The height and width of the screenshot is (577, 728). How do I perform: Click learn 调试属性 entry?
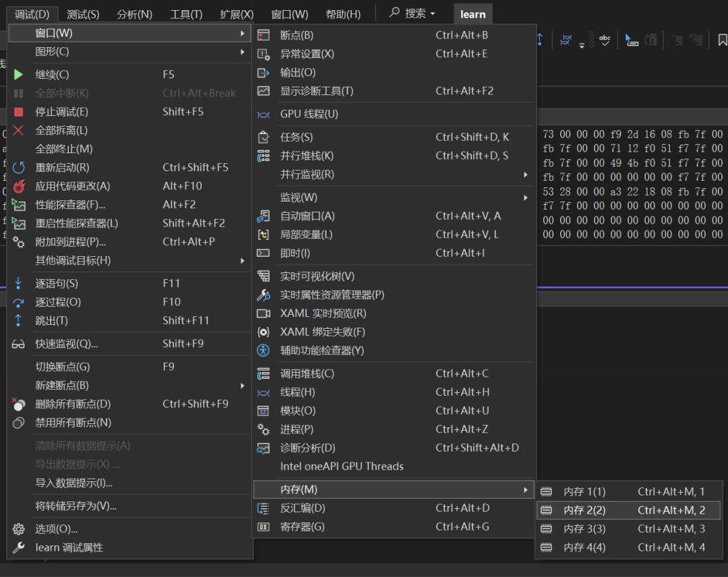click(69, 548)
